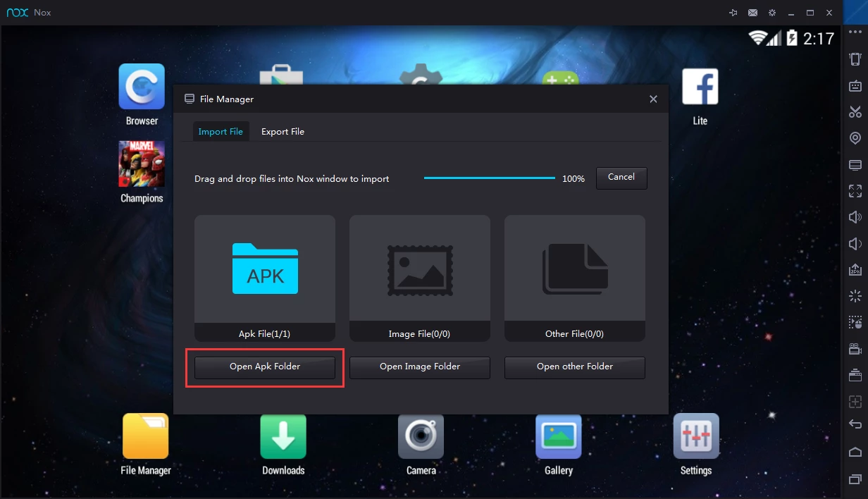The width and height of the screenshot is (868, 499).
Task: Click the import progress bar
Action: pos(490,178)
